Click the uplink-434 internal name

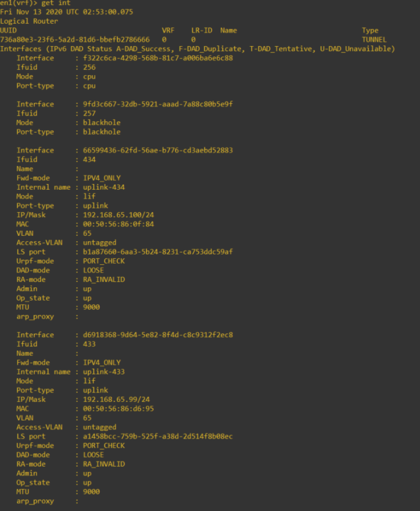pyautogui.click(x=104, y=187)
